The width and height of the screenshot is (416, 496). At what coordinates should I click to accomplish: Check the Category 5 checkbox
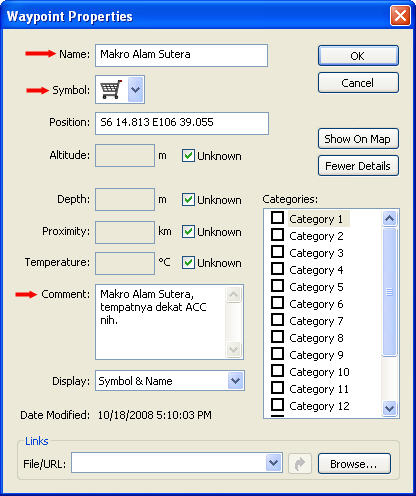coord(277,286)
